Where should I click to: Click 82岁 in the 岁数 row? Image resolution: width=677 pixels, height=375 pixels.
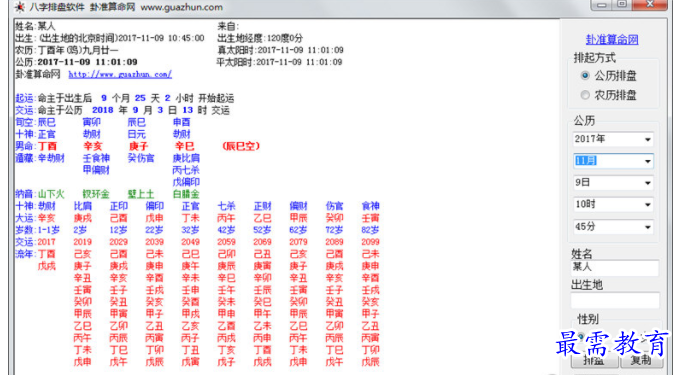370,230
